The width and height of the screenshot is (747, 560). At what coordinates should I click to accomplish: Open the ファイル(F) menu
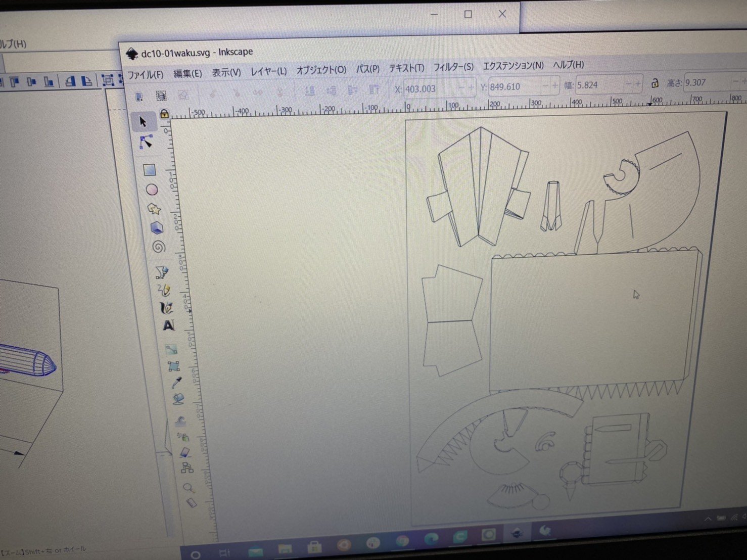145,74
